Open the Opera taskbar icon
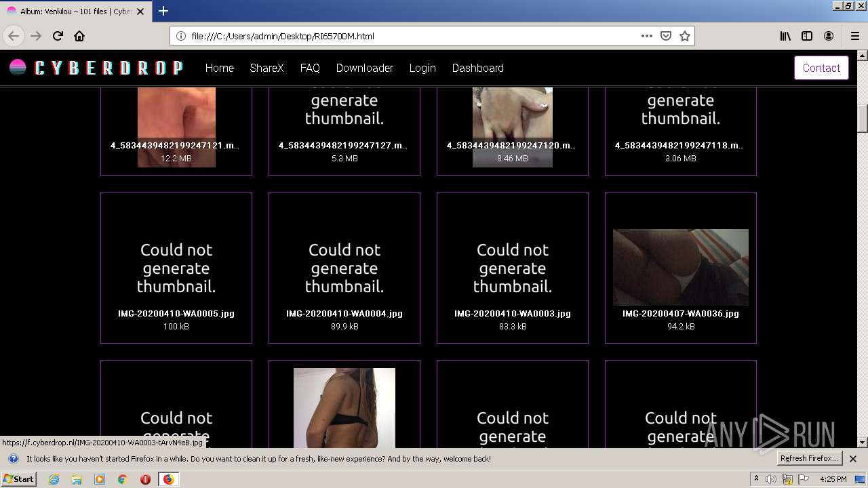 click(145, 479)
